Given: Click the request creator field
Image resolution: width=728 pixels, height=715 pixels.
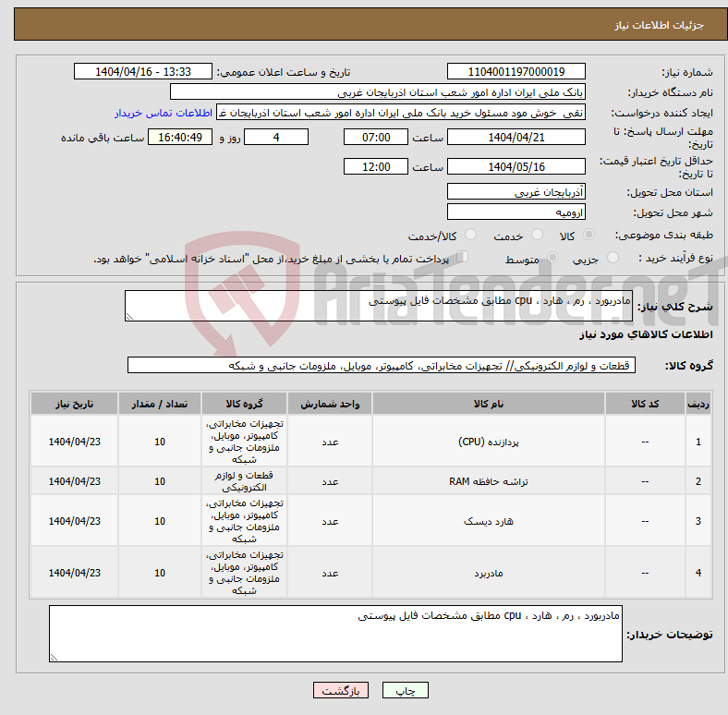Looking at the screenshot, I should point(401,113).
